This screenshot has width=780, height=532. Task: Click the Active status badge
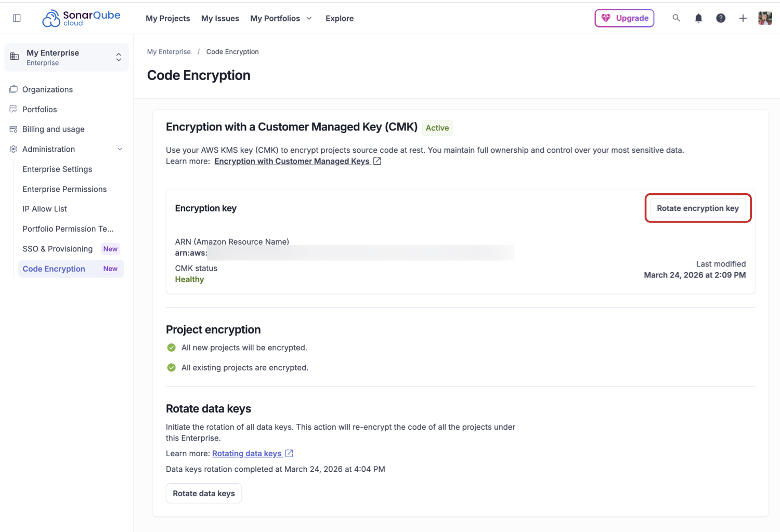point(437,128)
